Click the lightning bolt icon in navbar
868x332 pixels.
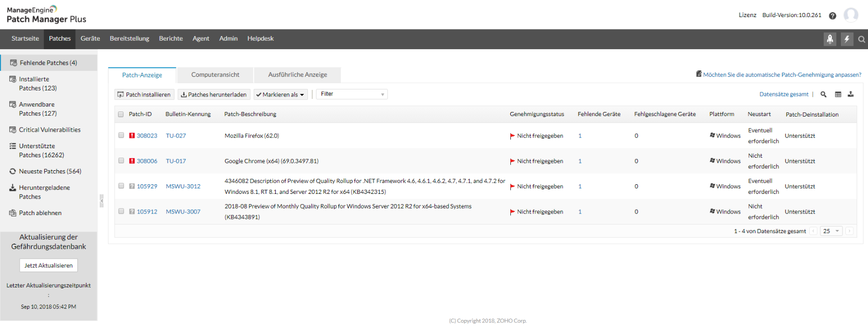(x=847, y=39)
